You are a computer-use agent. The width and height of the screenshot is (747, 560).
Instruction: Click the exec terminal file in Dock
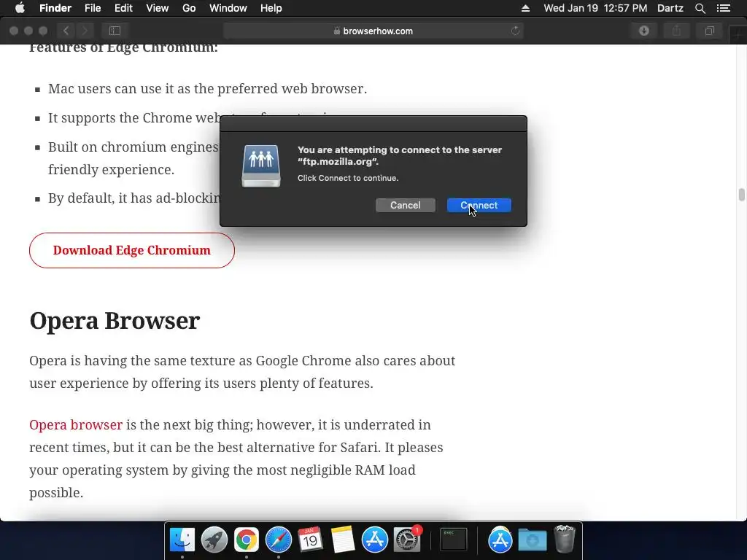tap(453, 540)
